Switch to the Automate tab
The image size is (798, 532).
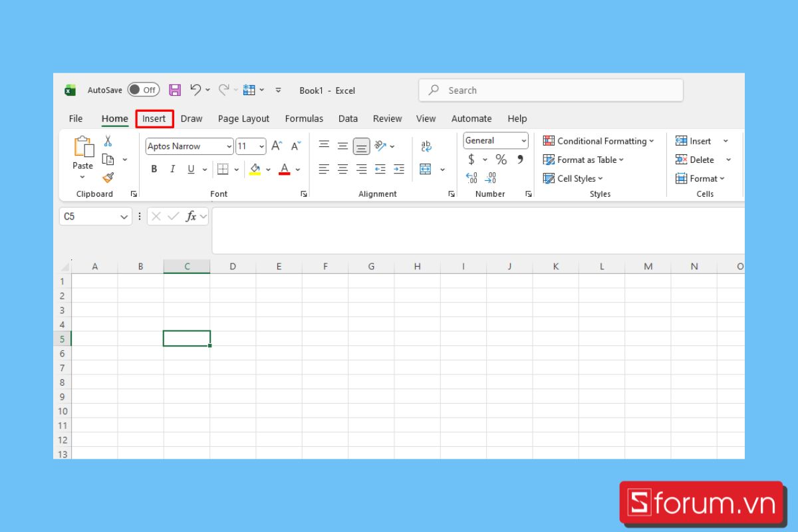coord(471,118)
